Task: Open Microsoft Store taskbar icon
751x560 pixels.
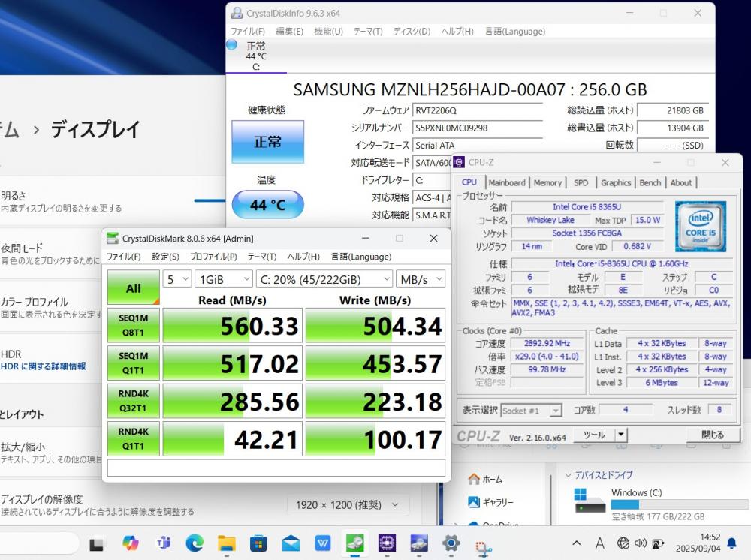Action: click(258, 543)
